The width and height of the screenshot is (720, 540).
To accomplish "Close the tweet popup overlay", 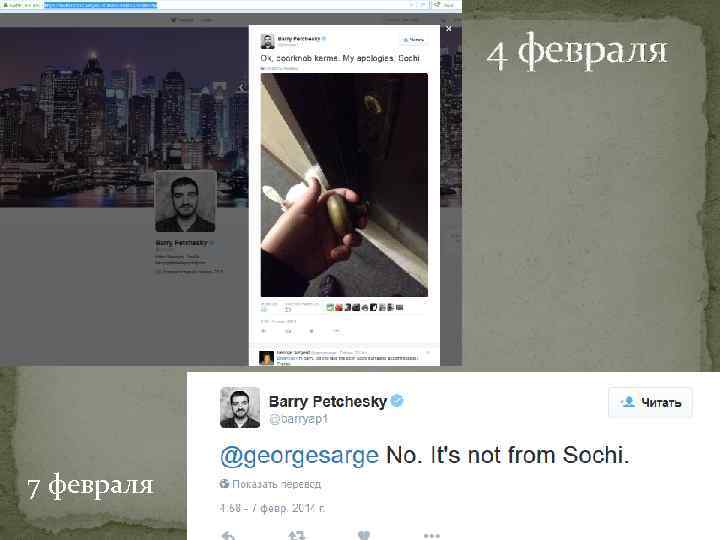I will (449, 28).
